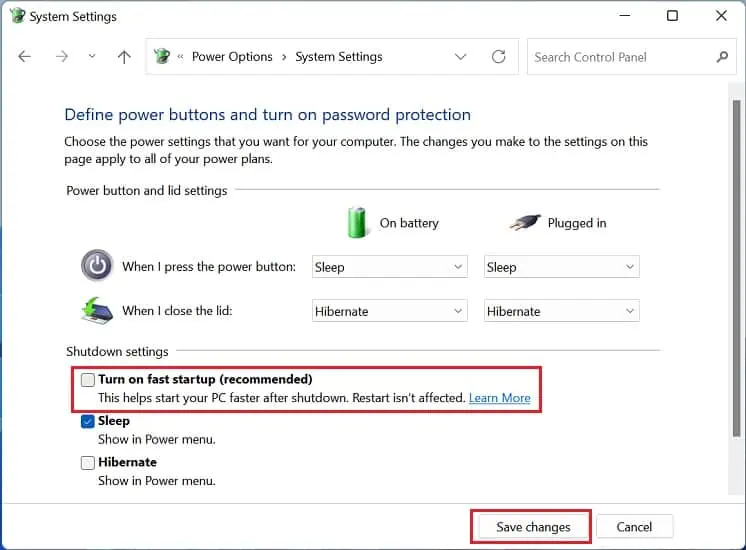Click the search magnifier icon
This screenshot has height=550, width=746.
click(x=723, y=57)
